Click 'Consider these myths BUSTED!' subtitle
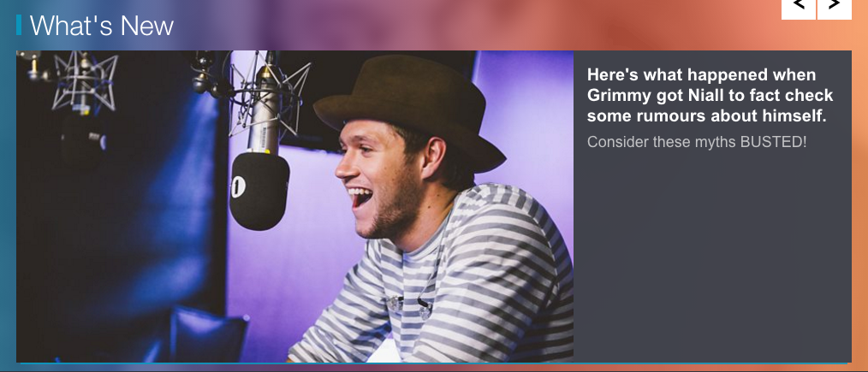The image size is (868, 372). click(x=697, y=142)
